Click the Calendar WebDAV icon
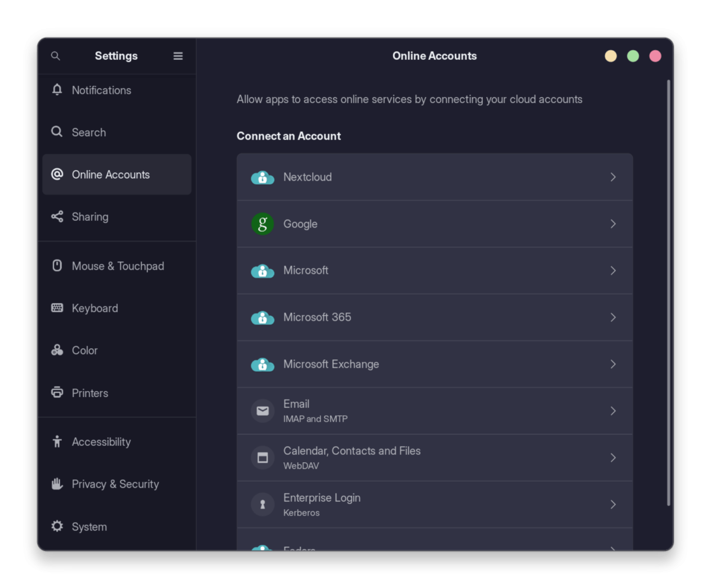 262,458
